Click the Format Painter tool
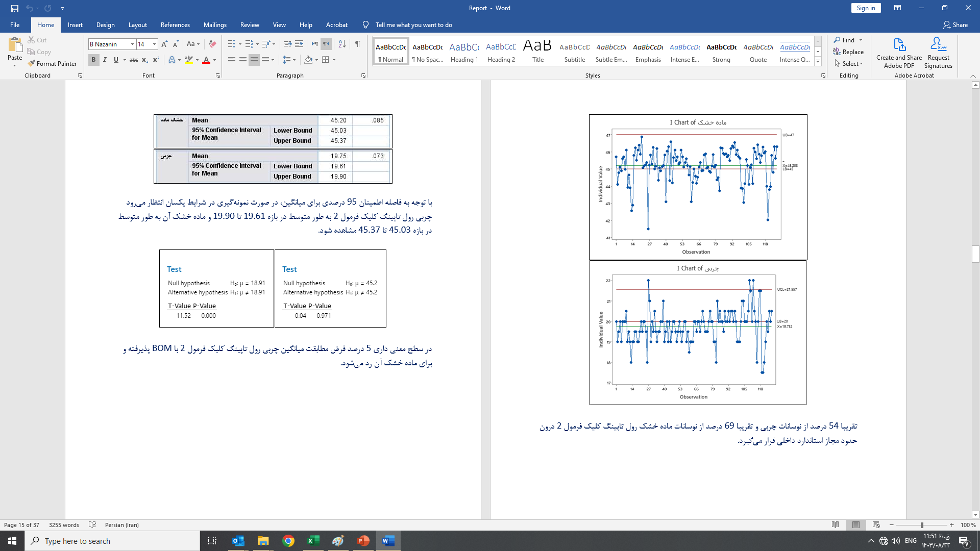The height and width of the screenshot is (551, 980). (52, 64)
